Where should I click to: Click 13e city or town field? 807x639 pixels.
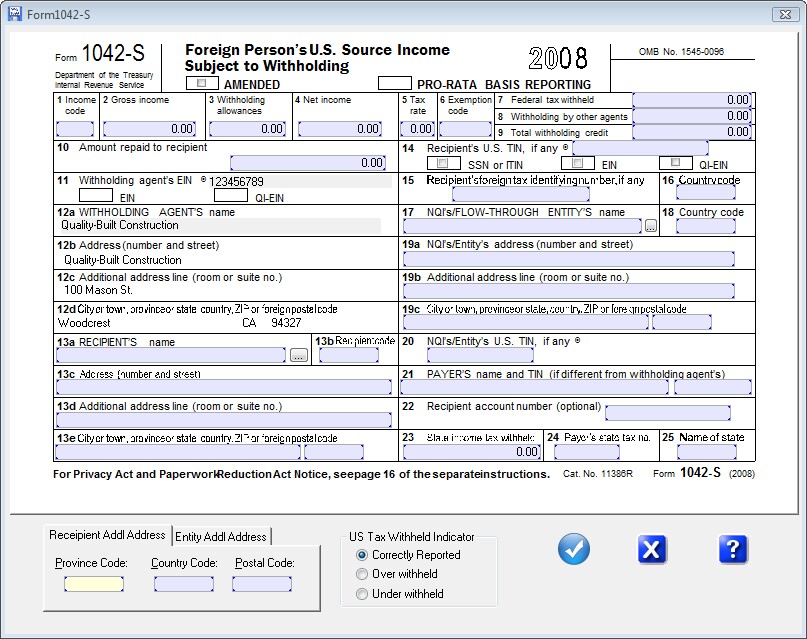[178, 452]
